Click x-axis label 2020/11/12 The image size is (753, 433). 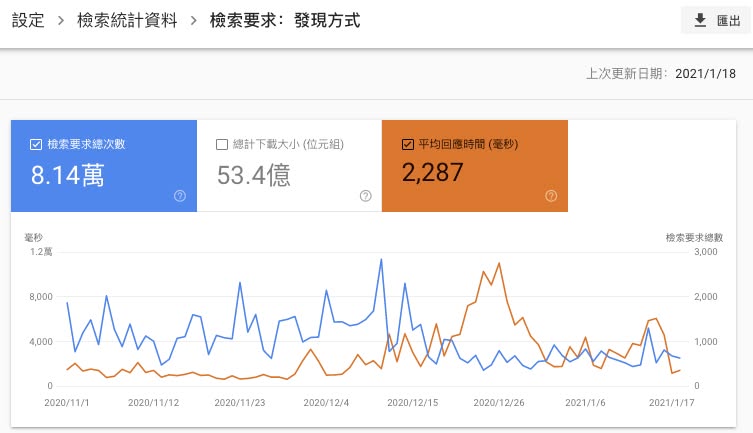pos(153,402)
